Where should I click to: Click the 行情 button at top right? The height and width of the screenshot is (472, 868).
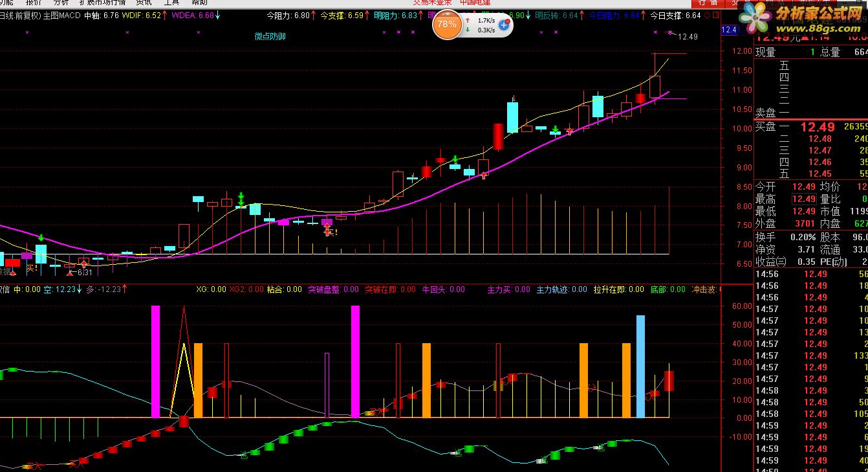(x=709, y=3)
